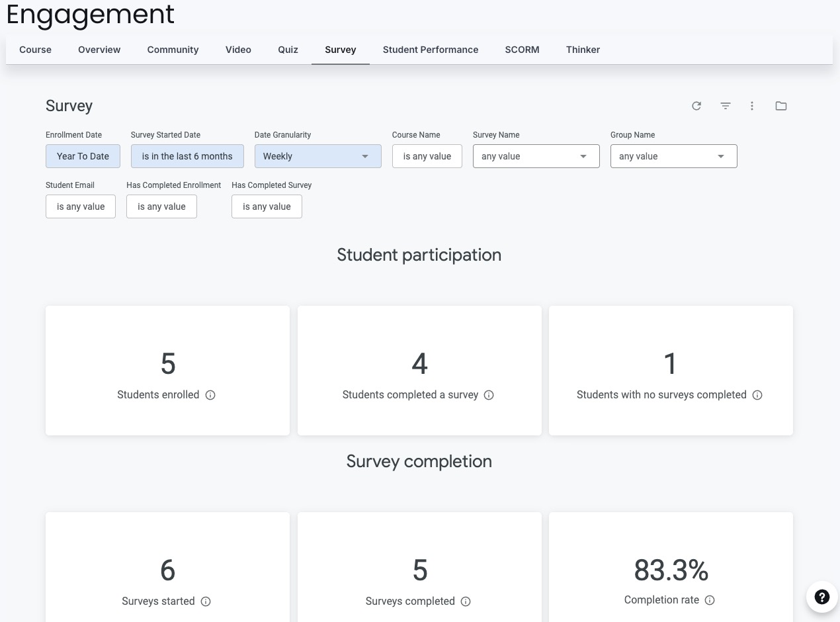Viewport: 840px width, 622px height.
Task: Select the 'is in the last 6 months' filter
Action: [187, 156]
